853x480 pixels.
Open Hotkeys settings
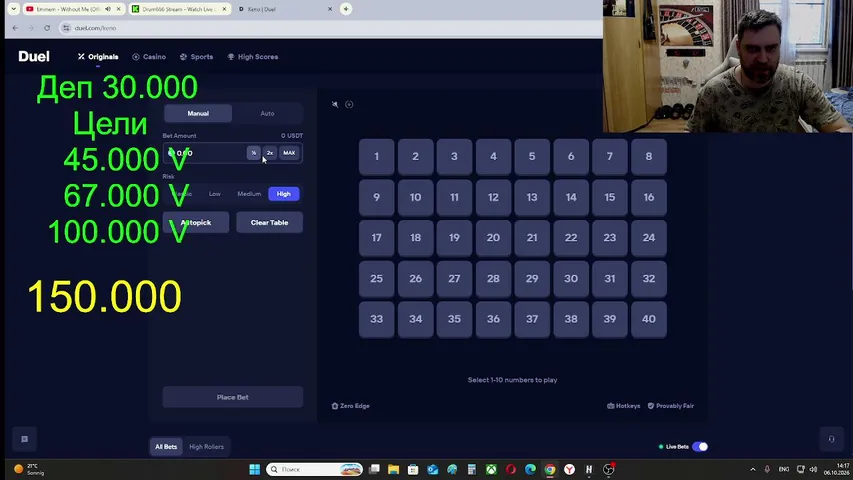pyautogui.click(x=623, y=406)
